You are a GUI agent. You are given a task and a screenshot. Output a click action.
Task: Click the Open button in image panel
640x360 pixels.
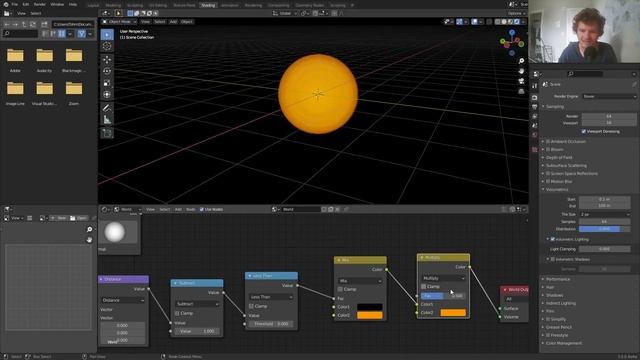click(x=78, y=218)
